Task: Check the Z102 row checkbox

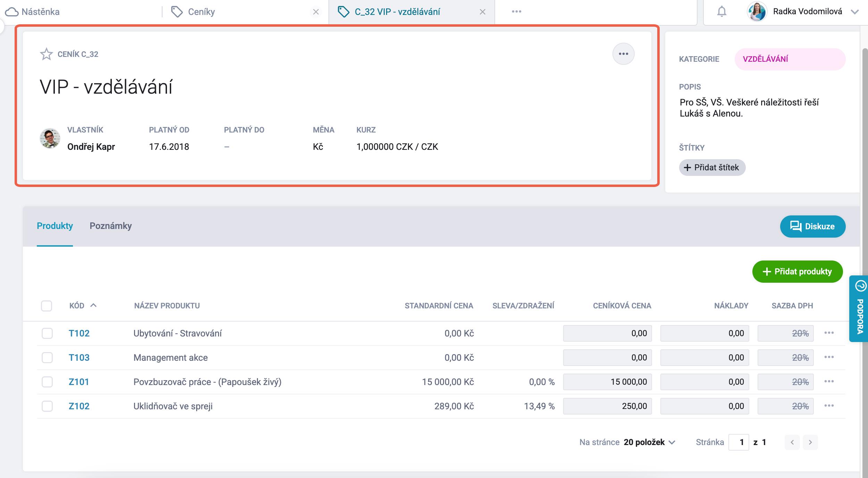Action: (47, 406)
